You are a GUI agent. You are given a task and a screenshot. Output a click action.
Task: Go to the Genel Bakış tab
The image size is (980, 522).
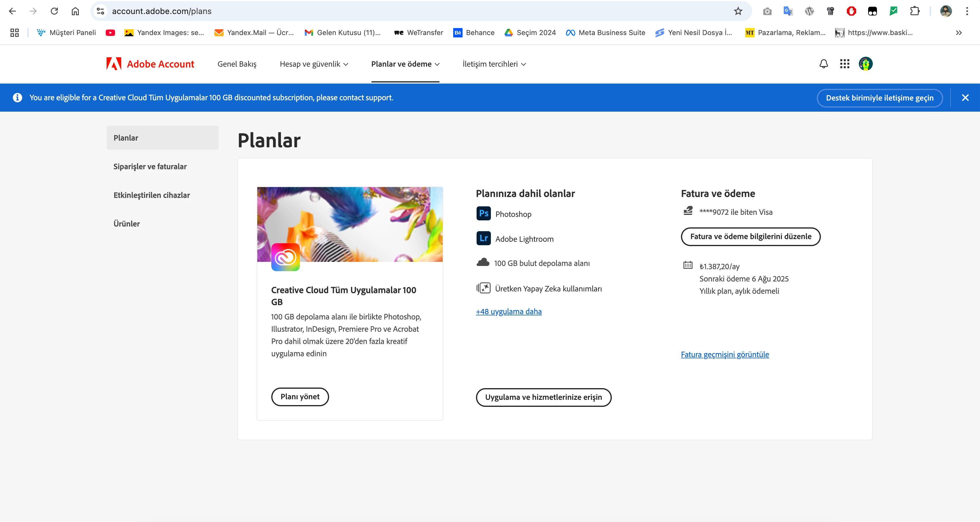tap(237, 64)
